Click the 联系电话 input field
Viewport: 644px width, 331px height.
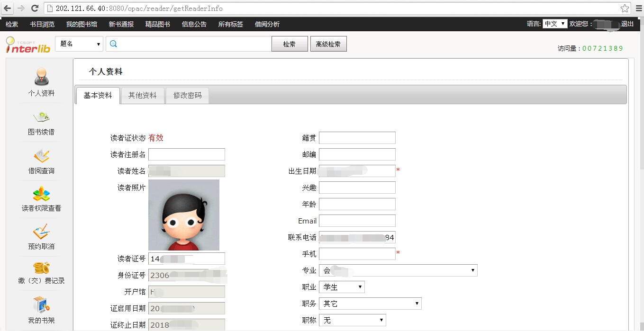click(357, 237)
